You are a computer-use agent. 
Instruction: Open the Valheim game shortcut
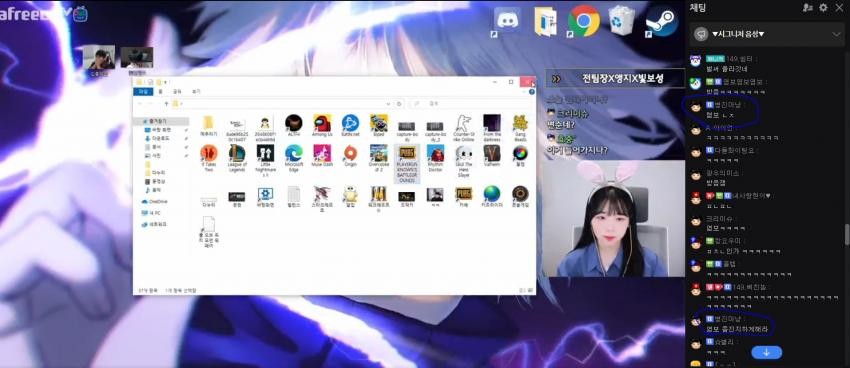click(492, 156)
